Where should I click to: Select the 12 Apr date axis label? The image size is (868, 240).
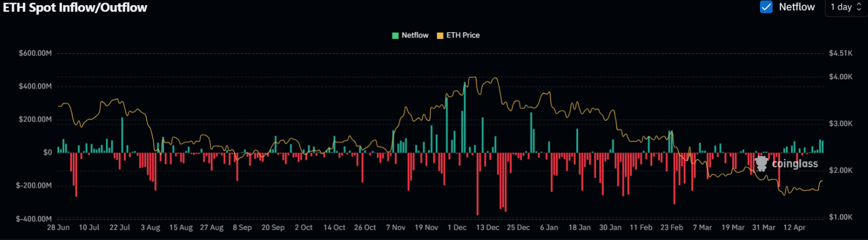(794, 227)
